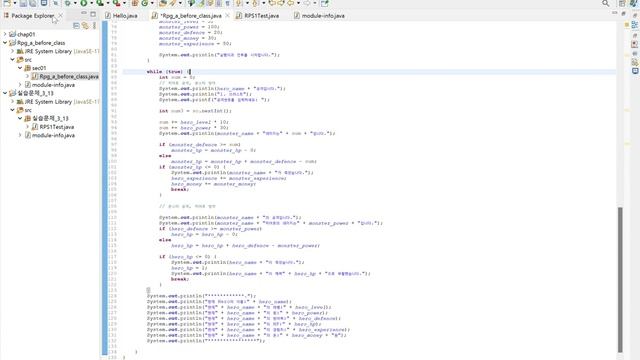Click the Run Last Tool with red toolbox icon
The width and height of the screenshot is (640, 360).
click(x=116, y=3)
